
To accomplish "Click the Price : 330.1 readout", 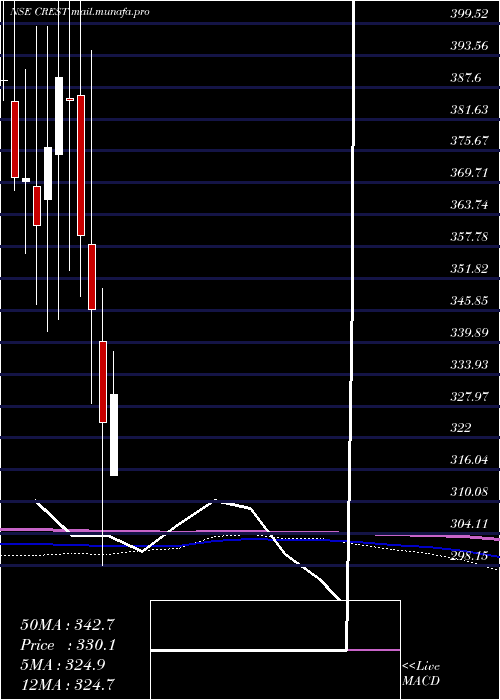I will (68, 645).
